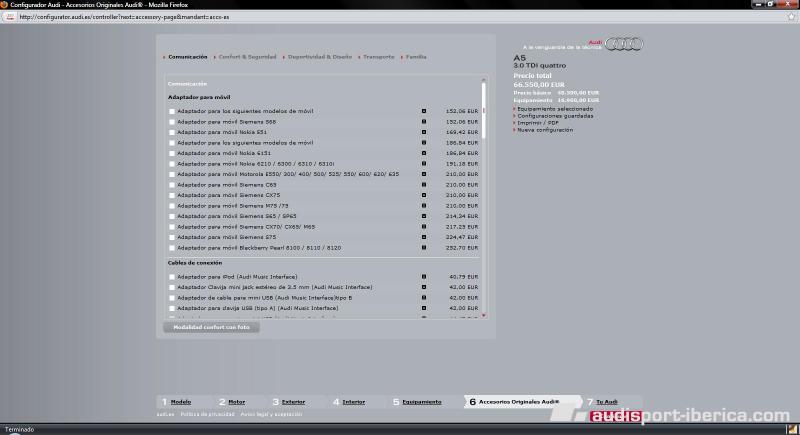Click the 66.550,00 EUR total price
Screen dimensions: 800x435
point(539,85)
